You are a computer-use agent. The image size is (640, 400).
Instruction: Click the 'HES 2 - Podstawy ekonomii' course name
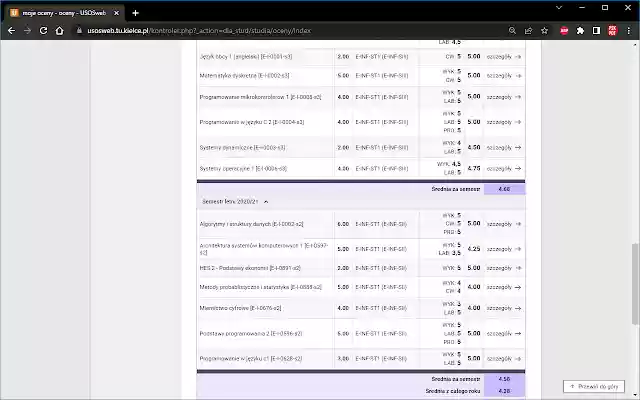(250, 268)
